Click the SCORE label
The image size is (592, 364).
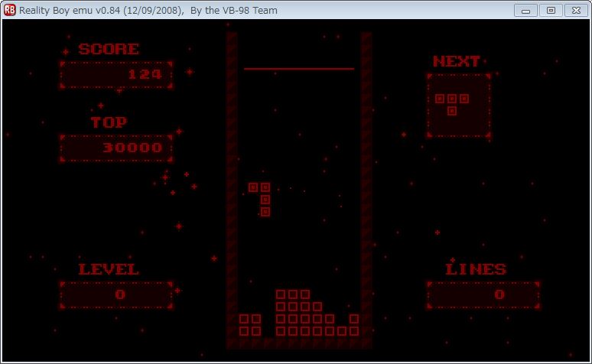coord(109,49)
